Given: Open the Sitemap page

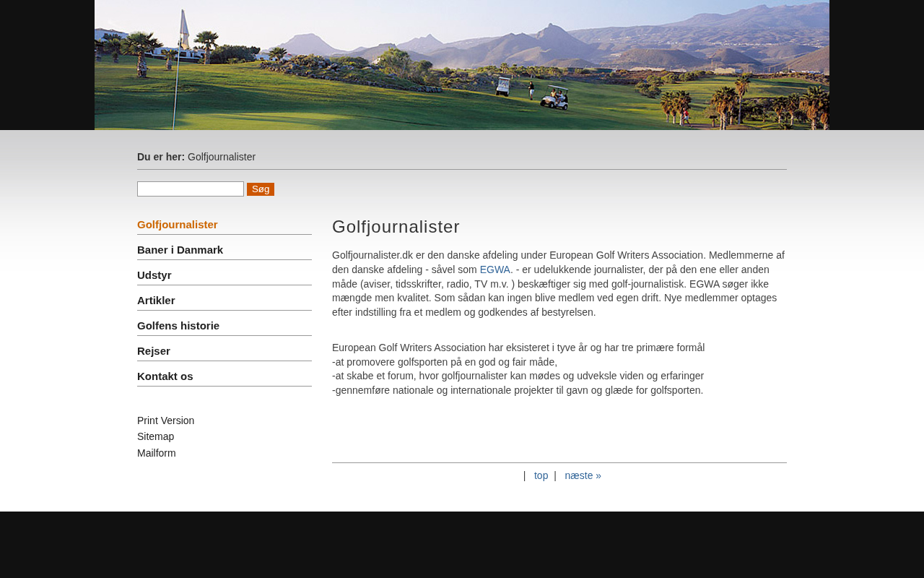Looking at the screenshot, I should tap(155, 436).
